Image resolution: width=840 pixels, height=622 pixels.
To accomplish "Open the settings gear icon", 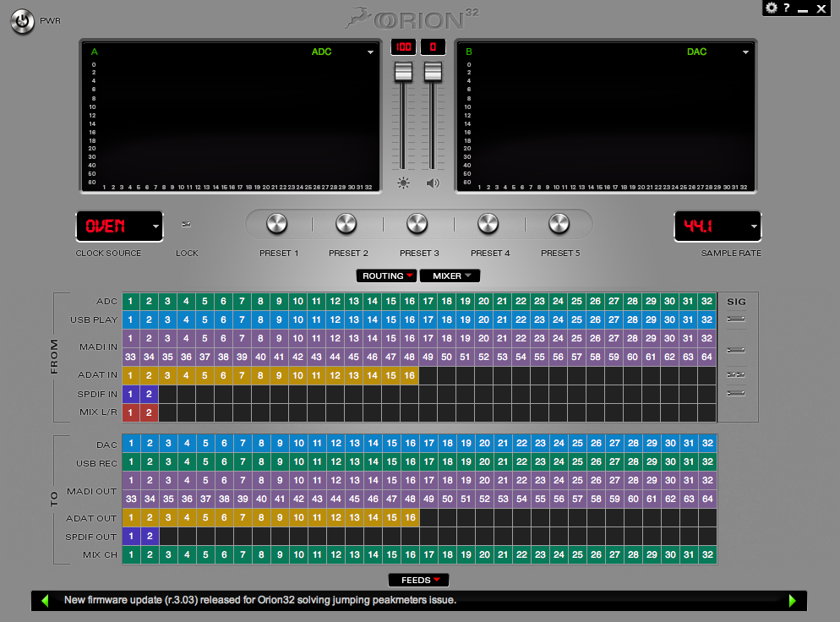I will coord(772,8).
